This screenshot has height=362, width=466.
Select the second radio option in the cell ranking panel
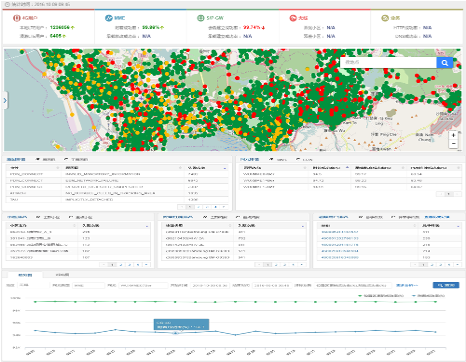coord(71,217)
